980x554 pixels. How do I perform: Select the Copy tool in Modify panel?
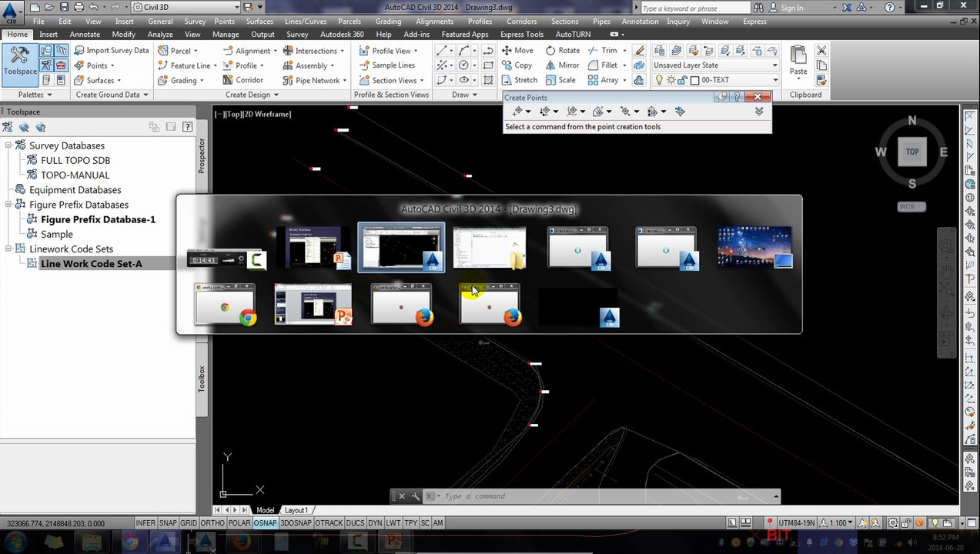coord(517,65)
